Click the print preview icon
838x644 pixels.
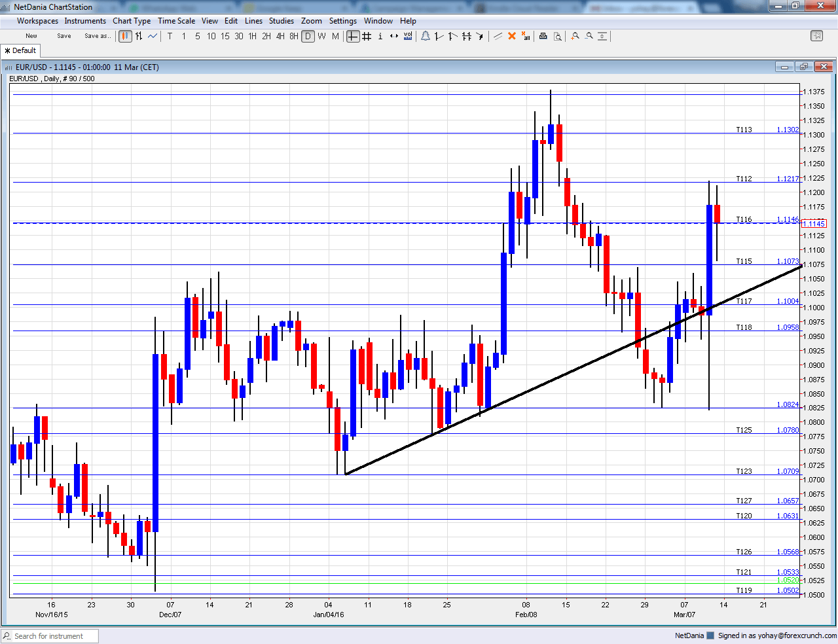(557, 36)
